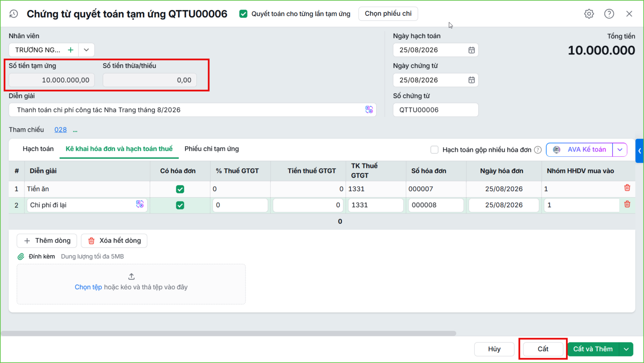Add a row with Thêm dòng

47,241
